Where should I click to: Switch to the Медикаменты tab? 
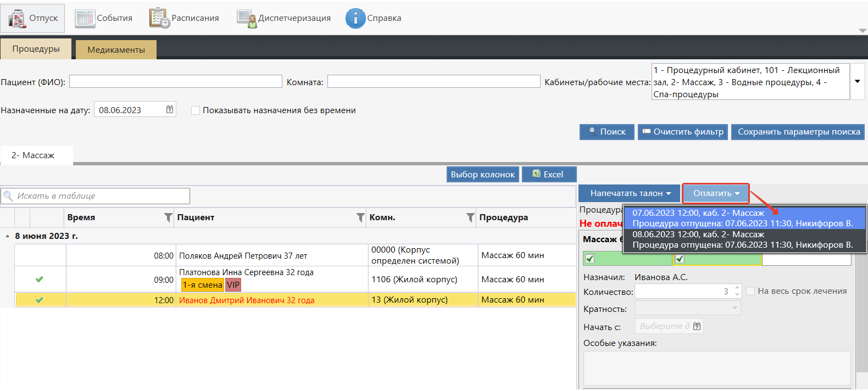click(116, 49)
